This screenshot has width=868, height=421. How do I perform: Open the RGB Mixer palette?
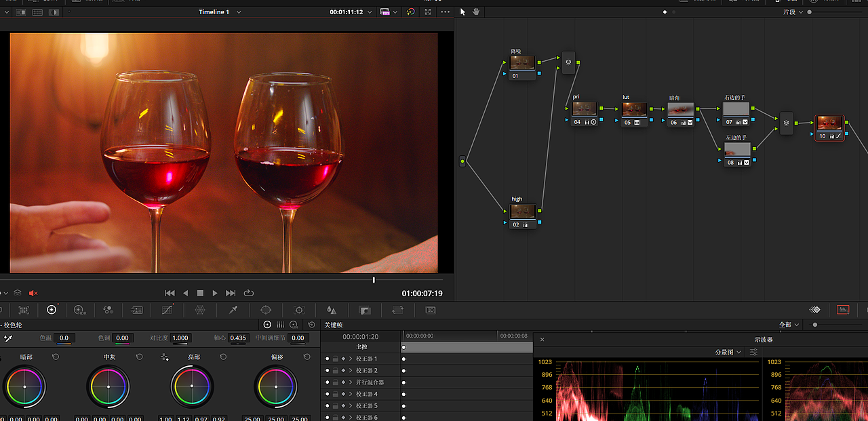click(108, 310)
